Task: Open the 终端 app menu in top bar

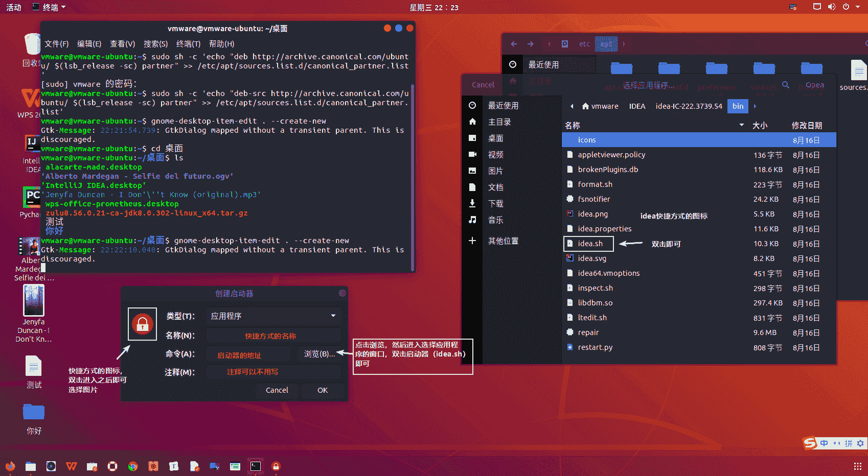Action: [x=50, y=7]
